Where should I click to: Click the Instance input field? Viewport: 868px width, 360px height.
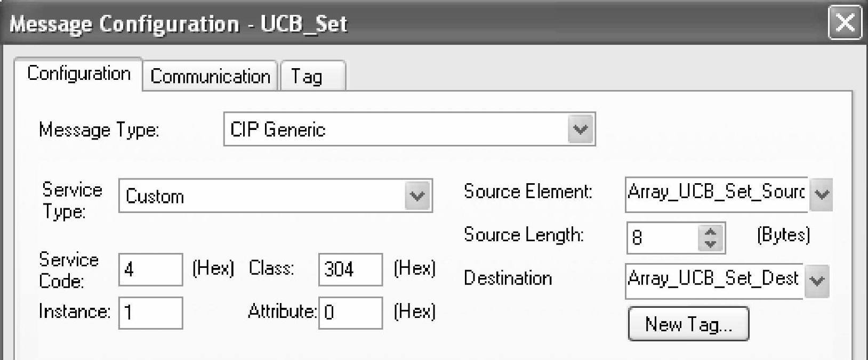[150, 313]
